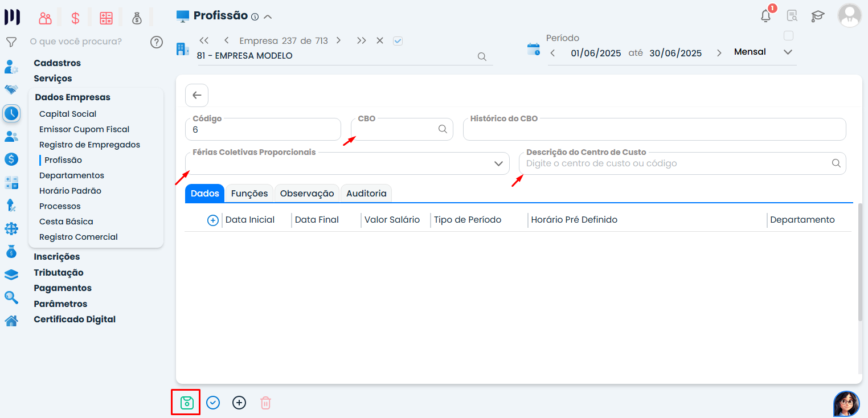868x418 pixels.
Task: Expand the Profissão title chevron
Action: click(x=268, y=17)
